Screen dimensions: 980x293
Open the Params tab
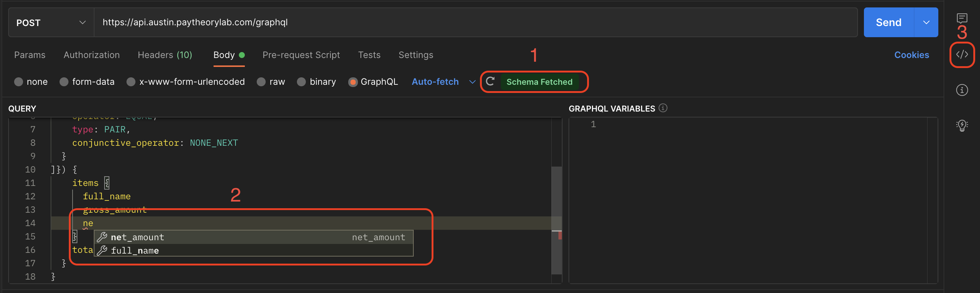(30, 55)
